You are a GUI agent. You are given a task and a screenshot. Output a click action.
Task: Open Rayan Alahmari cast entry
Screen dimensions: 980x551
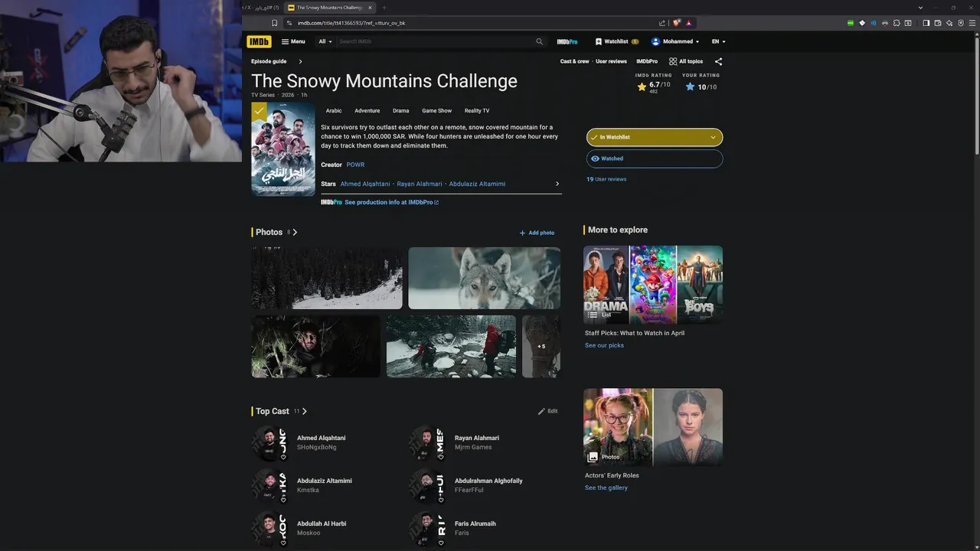coord(477,438)
